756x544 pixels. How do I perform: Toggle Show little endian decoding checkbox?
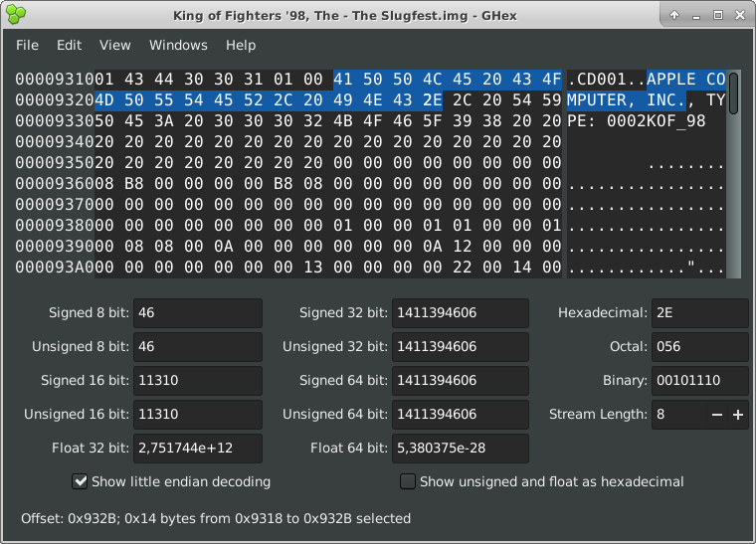80,481
